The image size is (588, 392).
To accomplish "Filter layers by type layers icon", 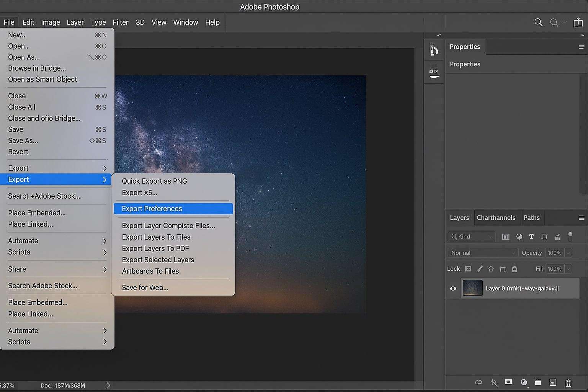I will [x=531, y=237].
